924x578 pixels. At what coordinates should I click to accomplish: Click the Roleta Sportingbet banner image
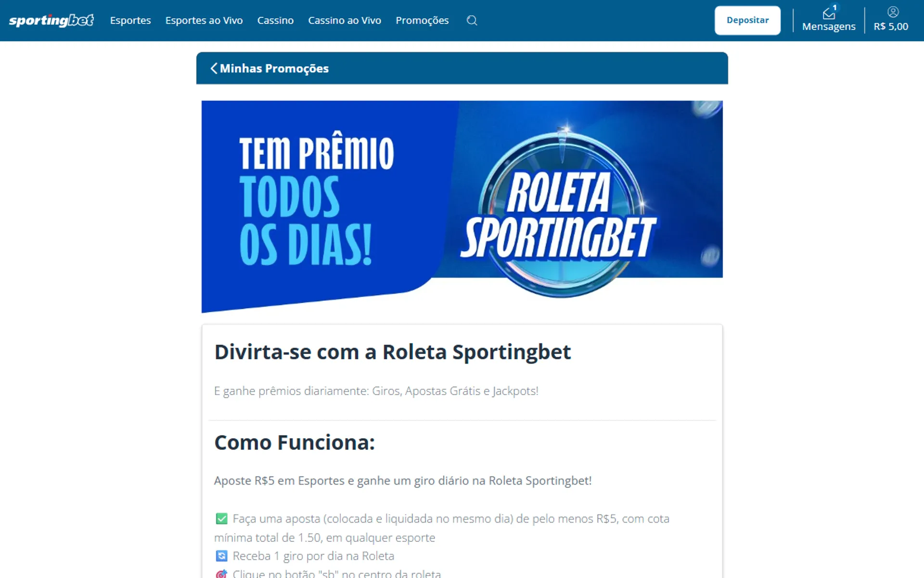pos(462,206)
